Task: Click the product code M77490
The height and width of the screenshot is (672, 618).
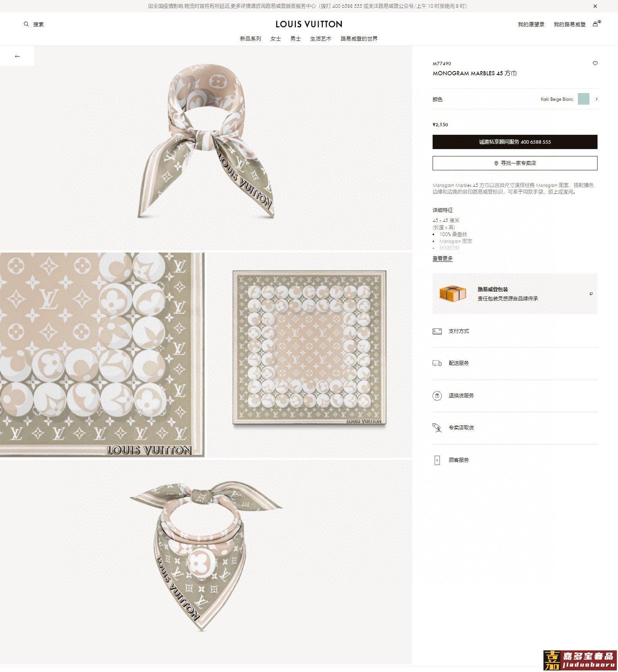Action: pos(442,63)
